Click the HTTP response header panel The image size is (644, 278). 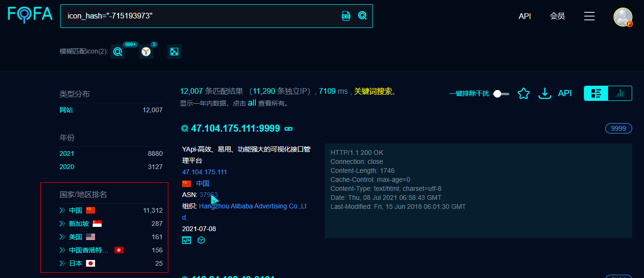click(x=479, y=191)
